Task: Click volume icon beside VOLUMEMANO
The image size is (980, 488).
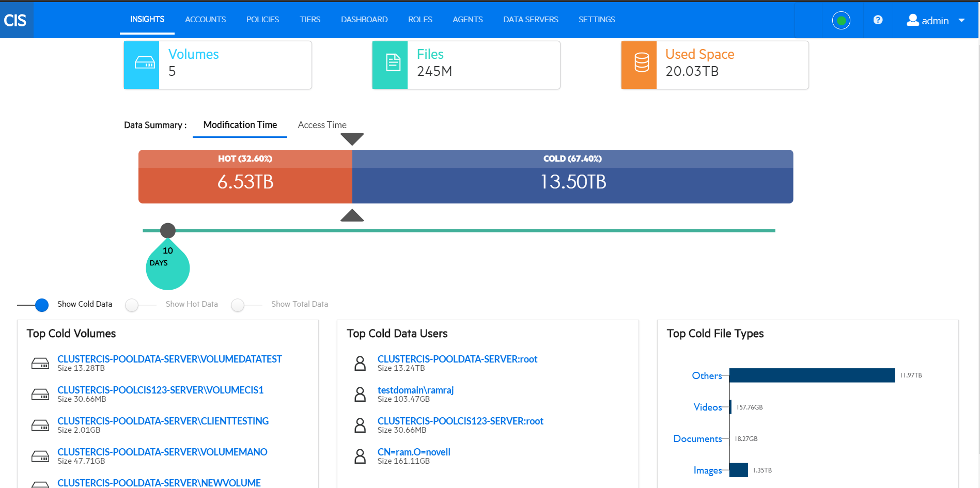Action: (40, 456)
